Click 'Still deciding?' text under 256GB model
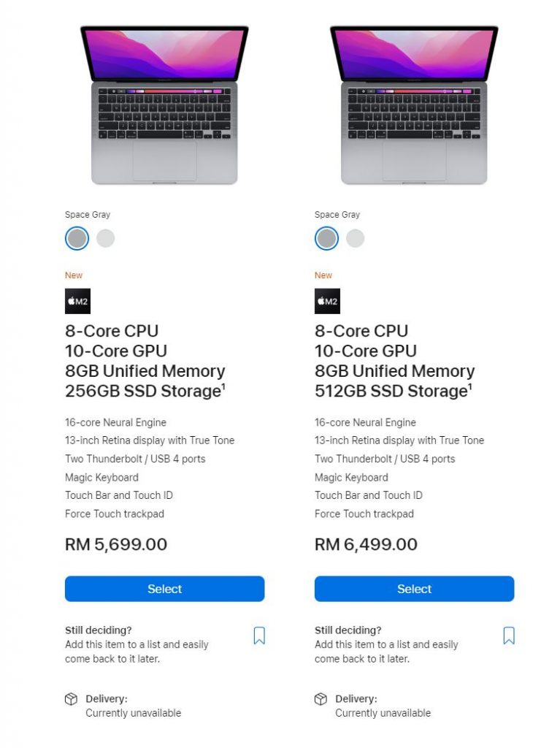560x748 pixels. pos(99,630)
